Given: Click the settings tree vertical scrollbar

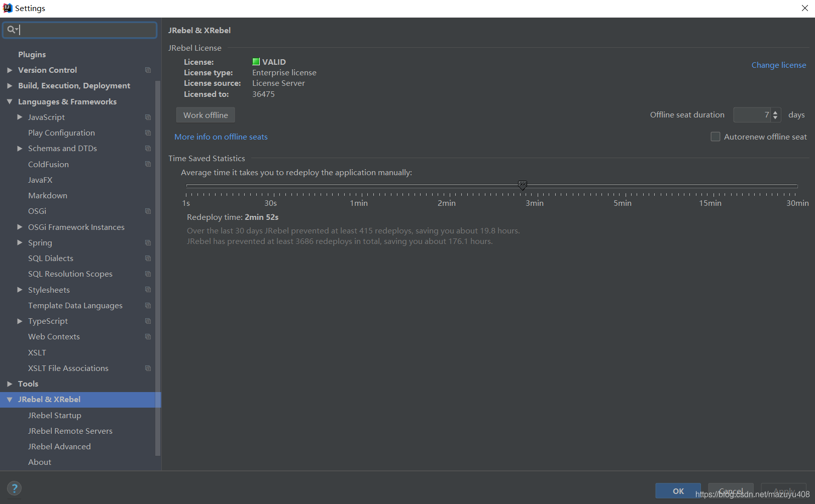Looking at the screenshot, I should tap(158, 268).
